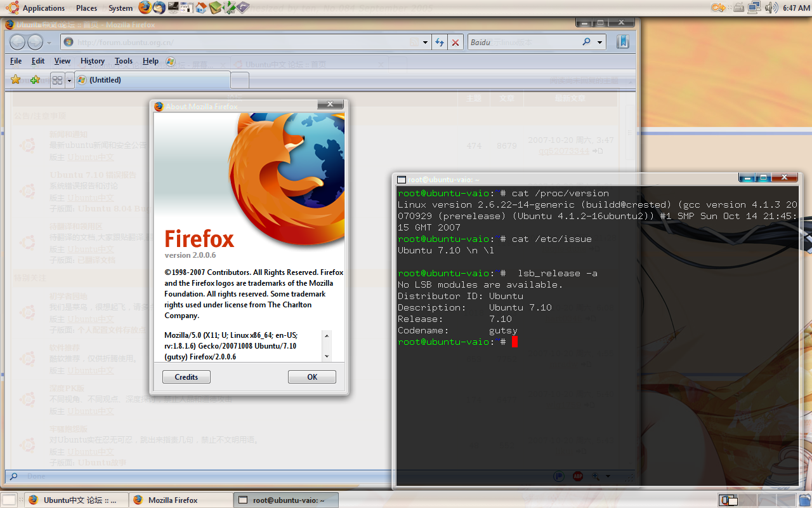
Task: Launch Firefox from the top panel
Action: coord(145,8)
